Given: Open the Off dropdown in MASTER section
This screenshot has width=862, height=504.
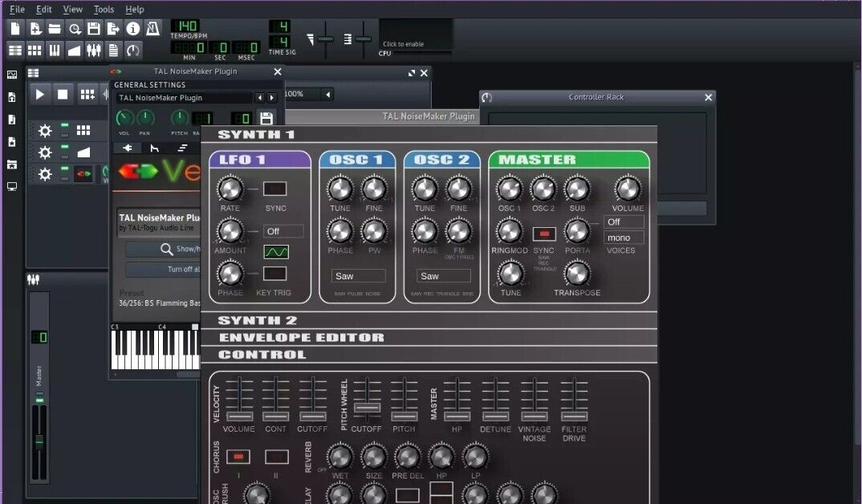Looking at the screenshot, I should [x=624, y=222].
